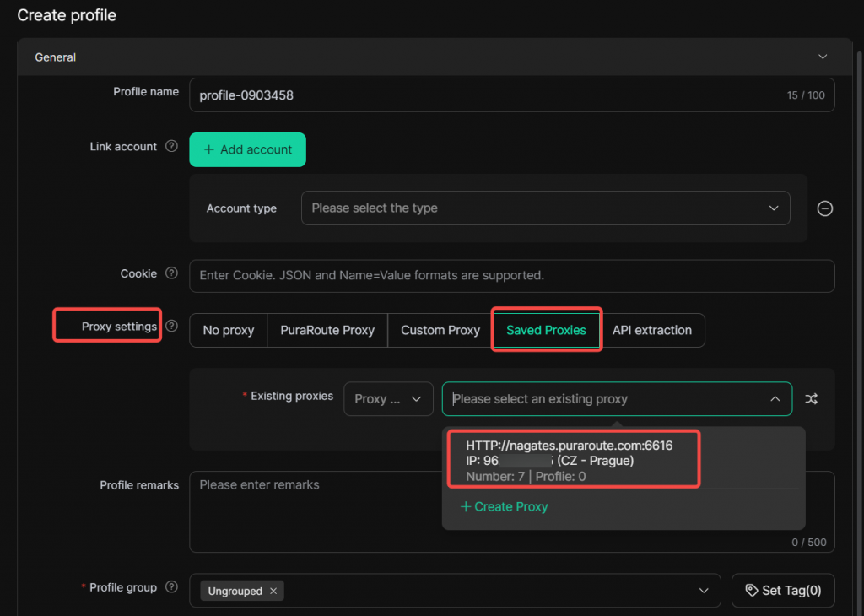
Task: Click the Cookie help question-mark icon
Action: pos(171,273)
